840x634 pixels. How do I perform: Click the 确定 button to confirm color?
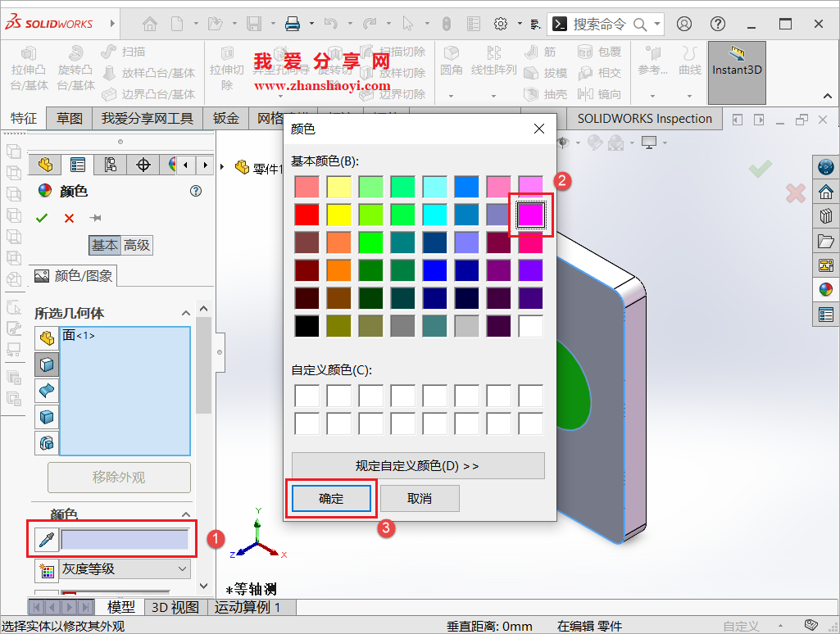click(x=331, y=498)
